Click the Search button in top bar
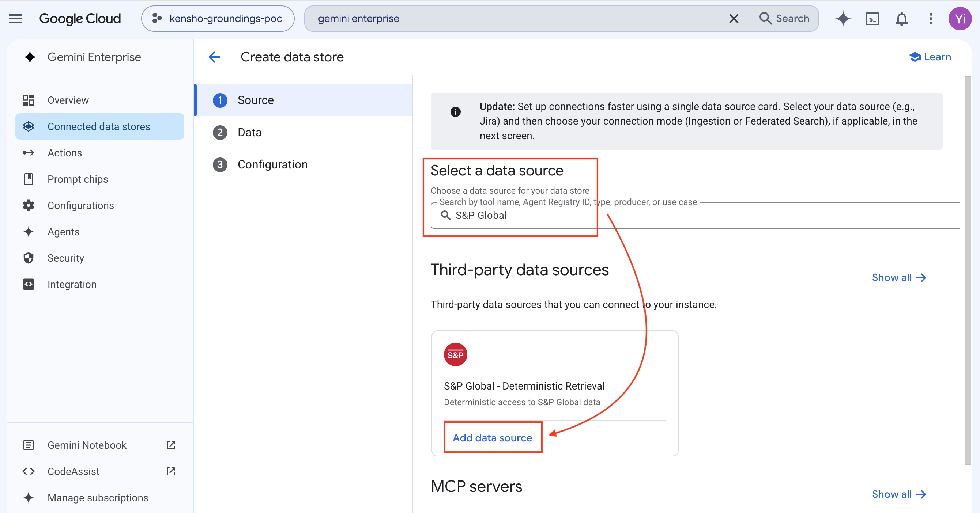This screenshot has height=513, width=980. (784, 18)
